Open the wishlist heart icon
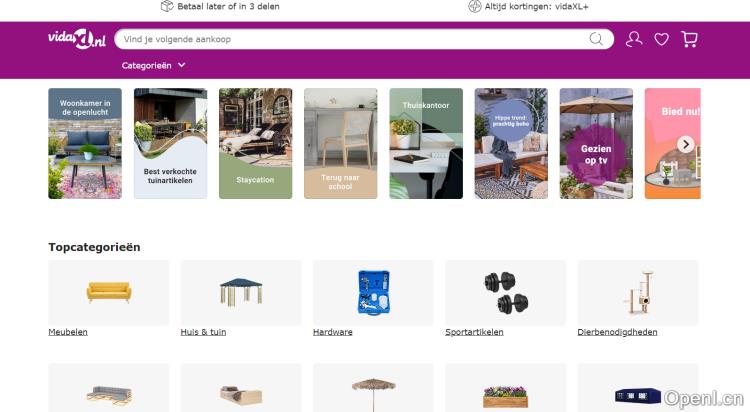750x412 pixels. pos(662,39)
